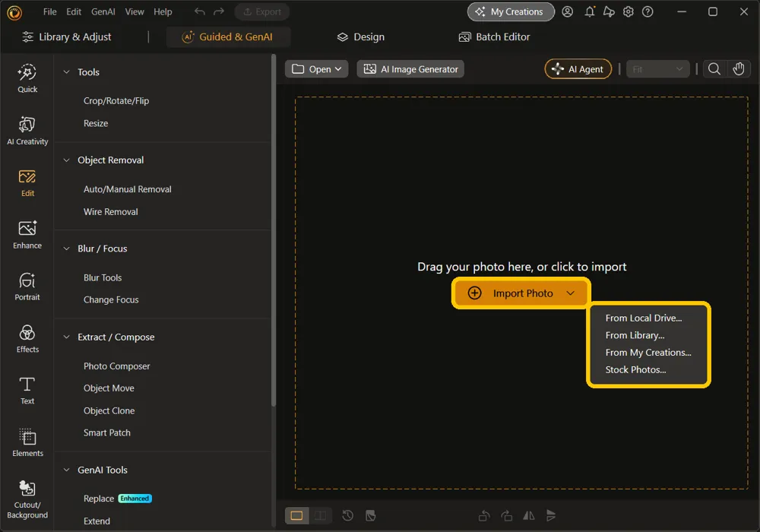Click the undo arrow in title bar
The height and width of the screenshot is (532, 760).
click(x=200, y=11)
